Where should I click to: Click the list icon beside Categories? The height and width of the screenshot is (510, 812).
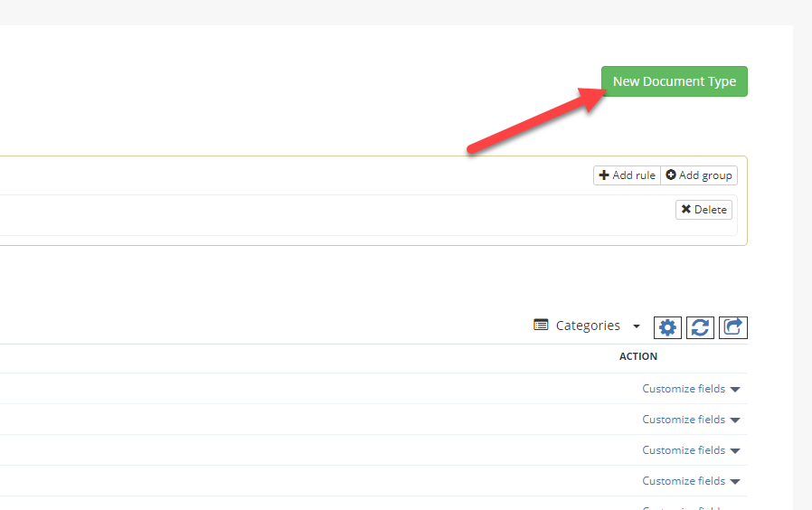pyautogui.click(x=541, y=326)
